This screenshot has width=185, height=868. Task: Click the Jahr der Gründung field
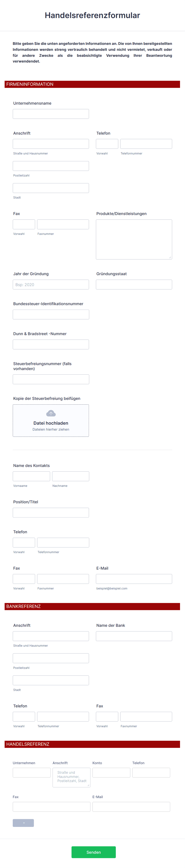pyautogui.click(x=51, y=284)
